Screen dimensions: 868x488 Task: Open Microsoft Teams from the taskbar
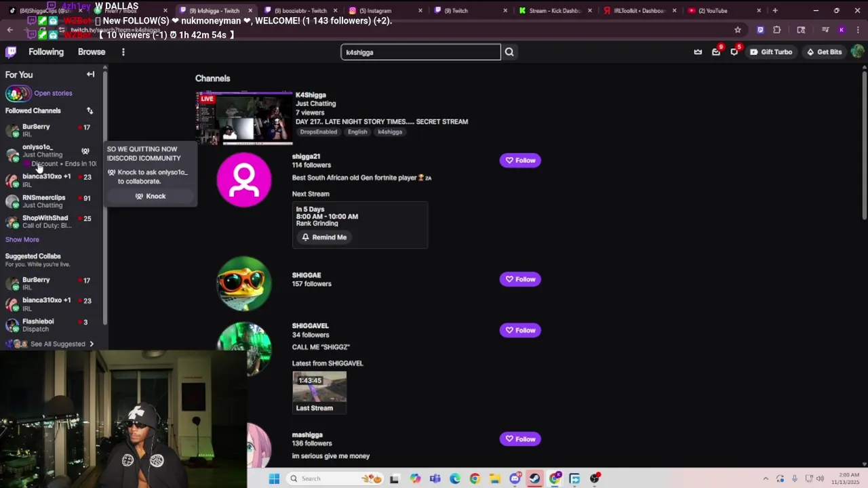pyautogui.click(x=435, y=479)
